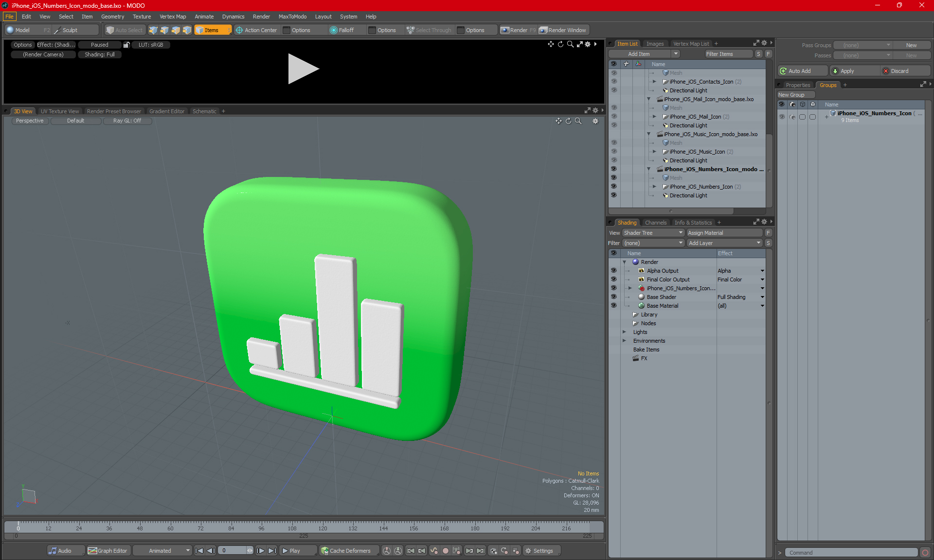Screen dimensions: 934x560
Task: Open the Texture menu
Action: point(142,17)
